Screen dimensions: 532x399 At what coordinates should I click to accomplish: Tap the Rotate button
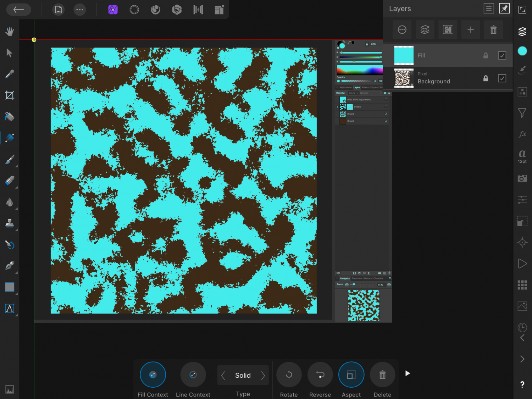[x=289, y=375]
